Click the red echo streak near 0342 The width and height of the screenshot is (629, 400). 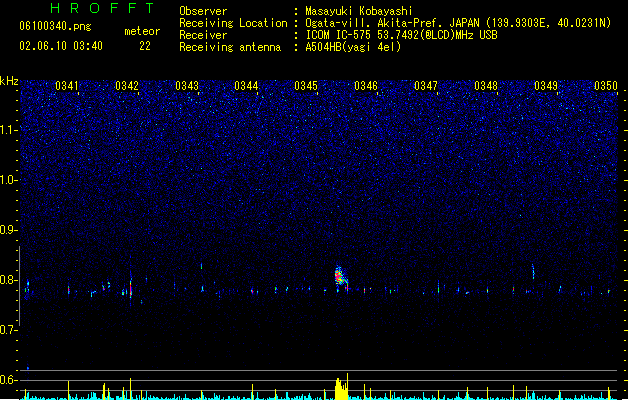point(131,286)
